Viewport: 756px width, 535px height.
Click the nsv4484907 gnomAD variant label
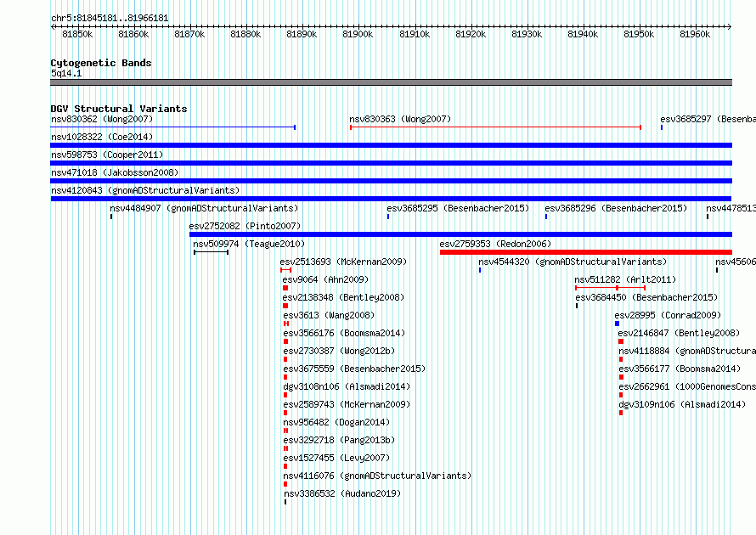coord(204,208)
